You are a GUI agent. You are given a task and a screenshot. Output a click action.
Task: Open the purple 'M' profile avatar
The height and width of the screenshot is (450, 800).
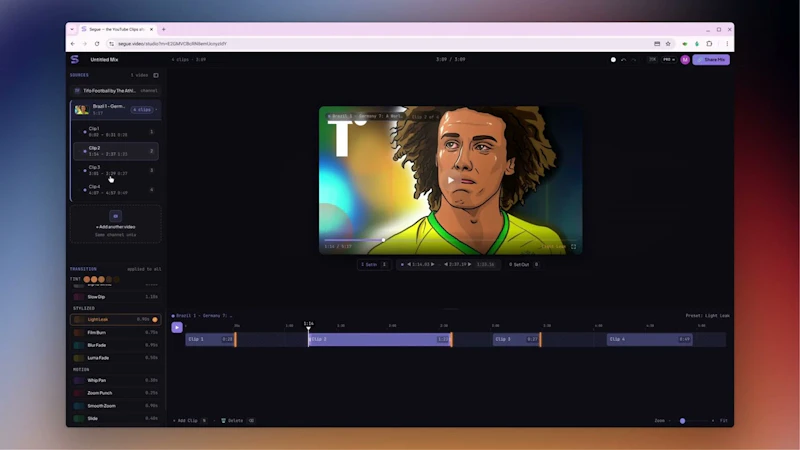coord(685,60)
